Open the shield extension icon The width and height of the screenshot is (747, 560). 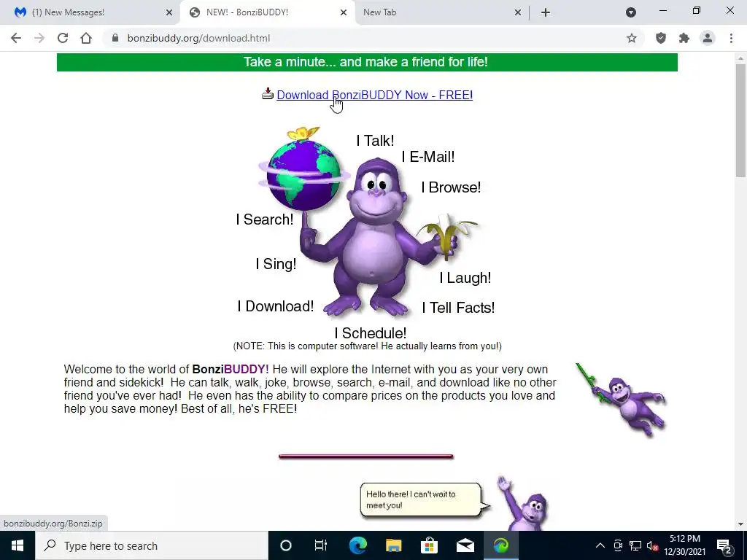661,38
